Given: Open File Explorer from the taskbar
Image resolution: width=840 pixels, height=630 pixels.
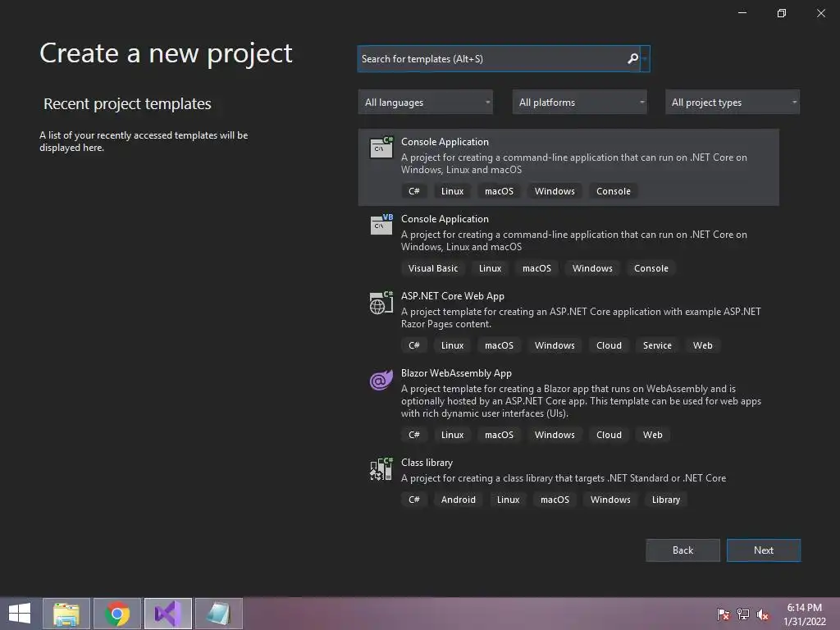Looking at the screenshot, I should 66,614.
